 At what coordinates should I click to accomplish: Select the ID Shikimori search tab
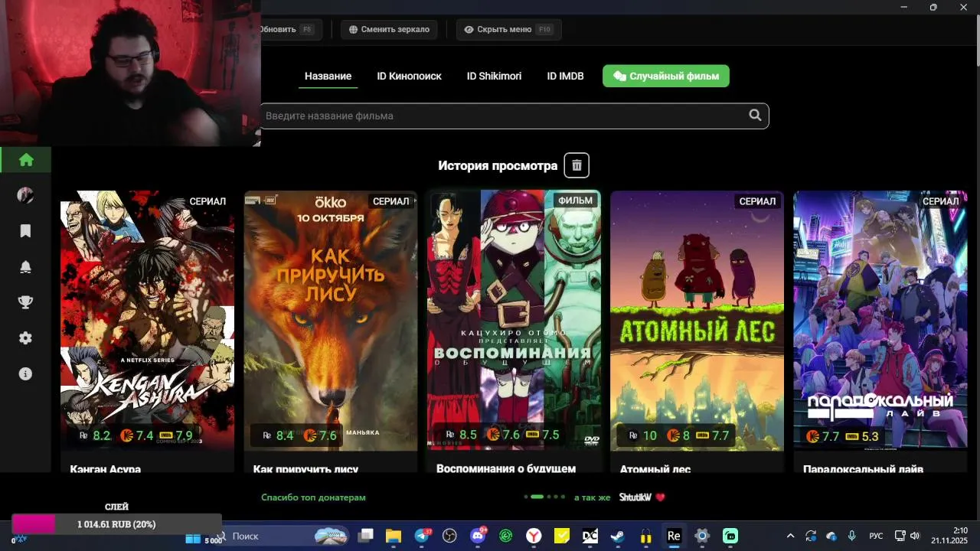(x=494, y=76)
